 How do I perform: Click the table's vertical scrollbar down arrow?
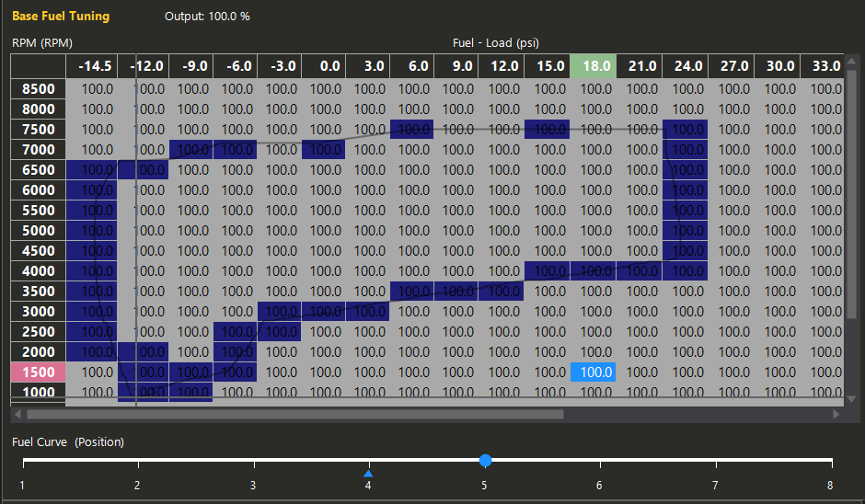tap(851, 398)
